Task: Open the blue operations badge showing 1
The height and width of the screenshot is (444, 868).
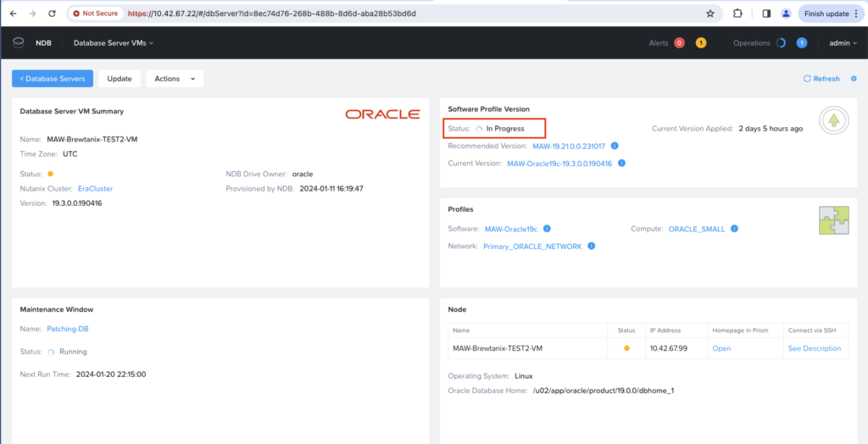Action: point(802,42)
